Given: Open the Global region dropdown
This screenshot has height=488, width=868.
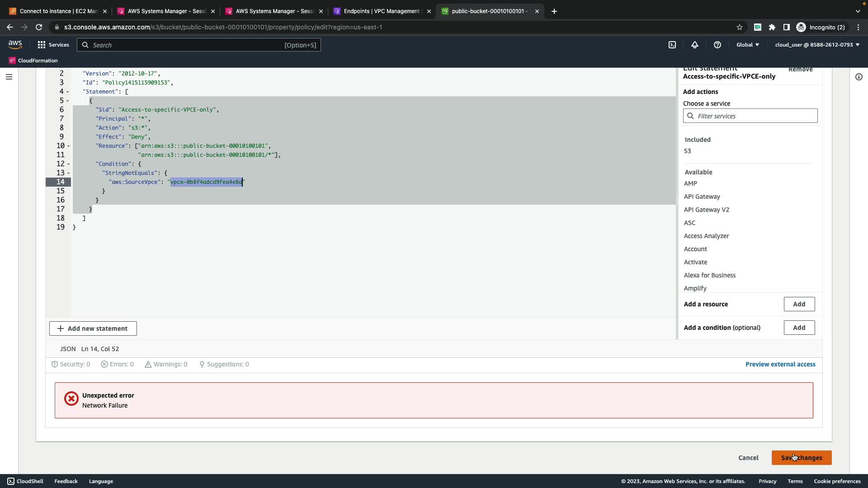Looking at the screenshot, I should 748,45.
